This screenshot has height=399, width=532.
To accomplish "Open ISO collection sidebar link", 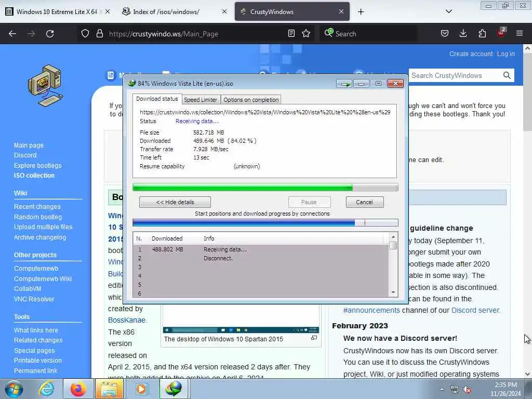I will pyautogui.click(x=34, y=176).
